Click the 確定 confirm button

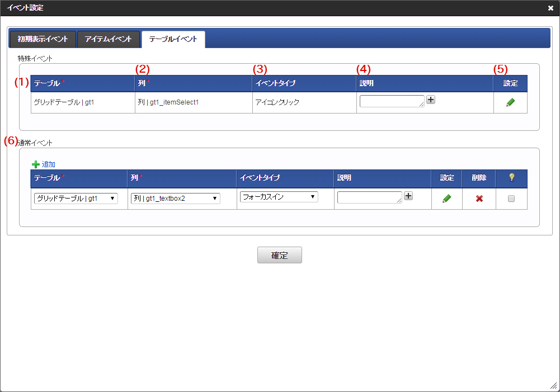pyautogui.click(x=280, y=255)
